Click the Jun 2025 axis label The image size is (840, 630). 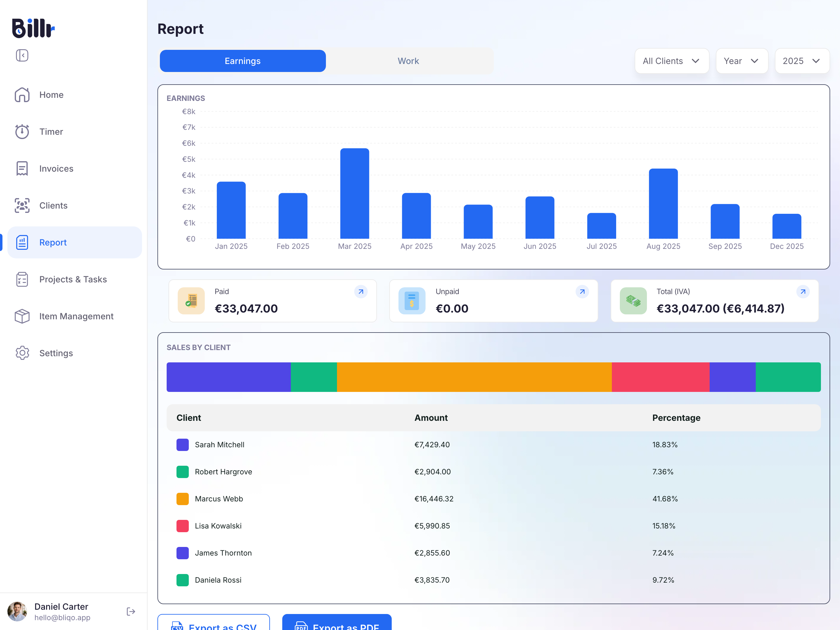[x=540, y=246]
